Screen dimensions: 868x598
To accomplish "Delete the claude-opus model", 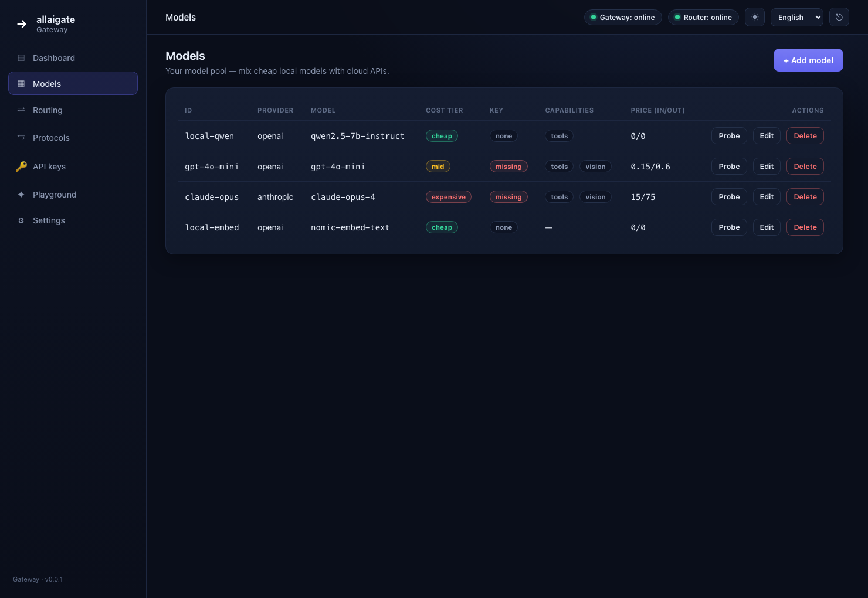I will tap(805, 196).
